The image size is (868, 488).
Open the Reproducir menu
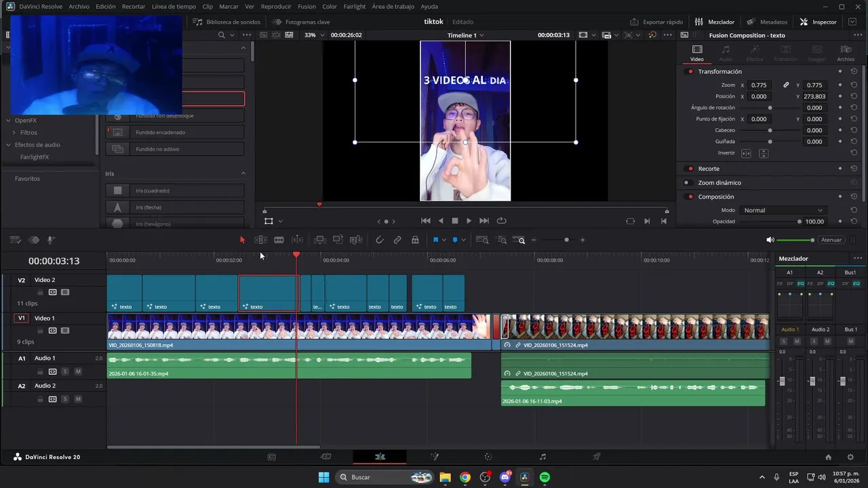pos(276,6)
